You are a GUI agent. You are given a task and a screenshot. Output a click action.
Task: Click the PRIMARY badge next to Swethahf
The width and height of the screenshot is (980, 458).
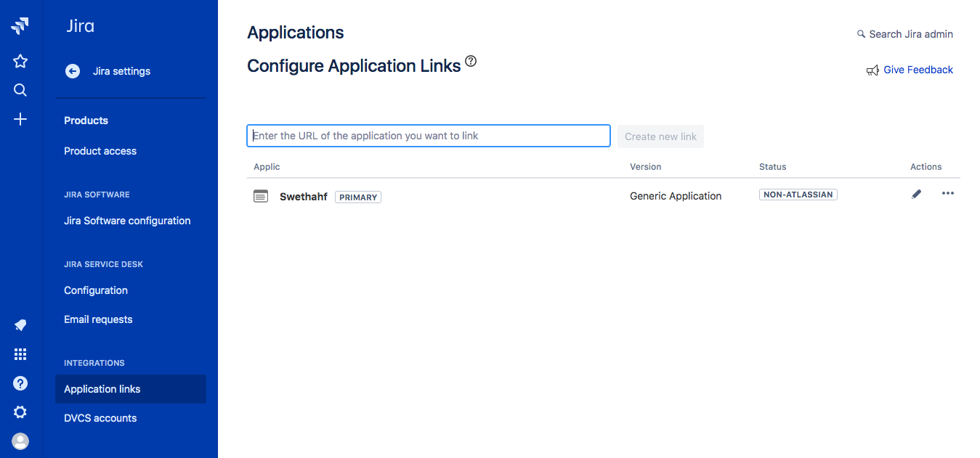(358, 197)
